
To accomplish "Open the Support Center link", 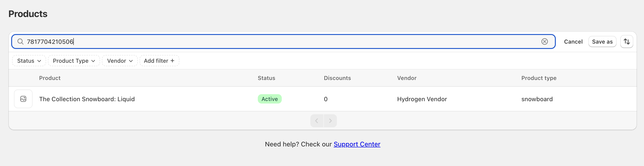I will [357, 144].
